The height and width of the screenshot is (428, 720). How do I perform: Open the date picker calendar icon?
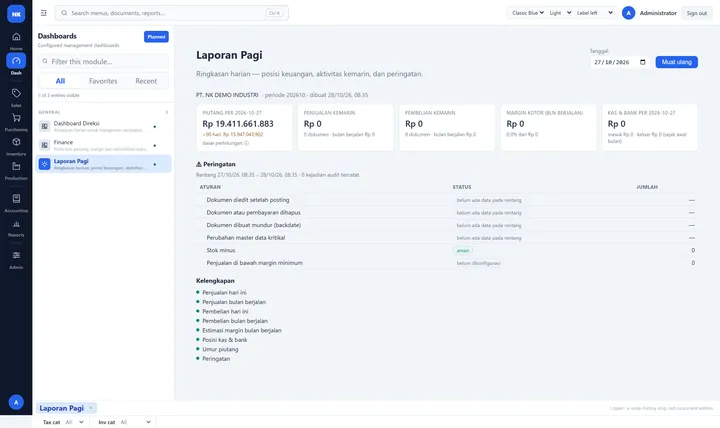pos(642,62)
